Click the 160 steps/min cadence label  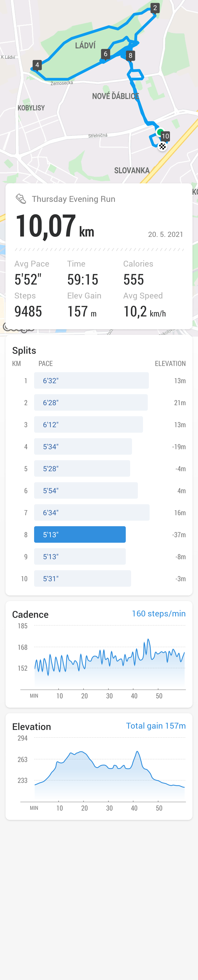(158, 613)
